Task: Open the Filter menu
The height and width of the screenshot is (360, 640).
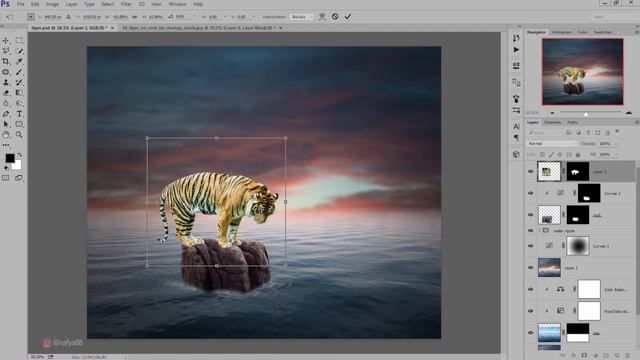Action: 126,4
